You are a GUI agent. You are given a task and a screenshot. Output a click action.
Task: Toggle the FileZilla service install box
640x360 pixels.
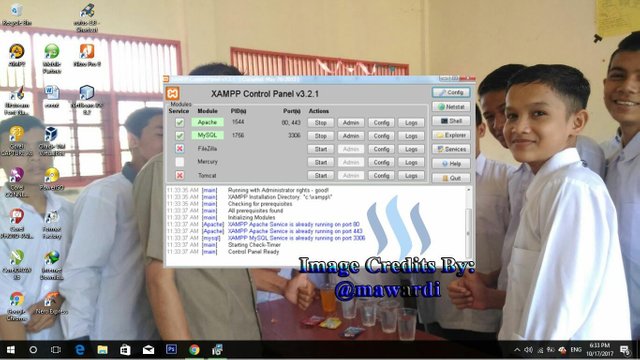click(x=180, y=149)
